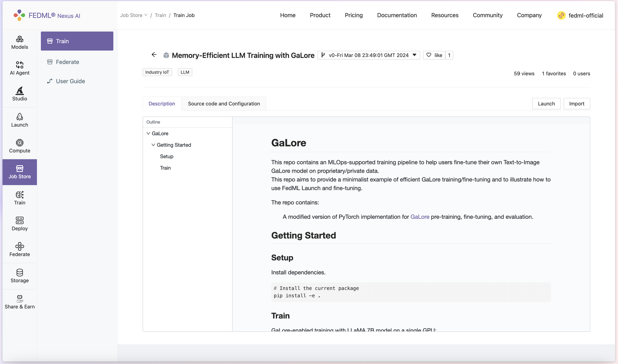Switch to Source code and Configuration tab
This screenshot has height=364, width=618.
[224, 104]
